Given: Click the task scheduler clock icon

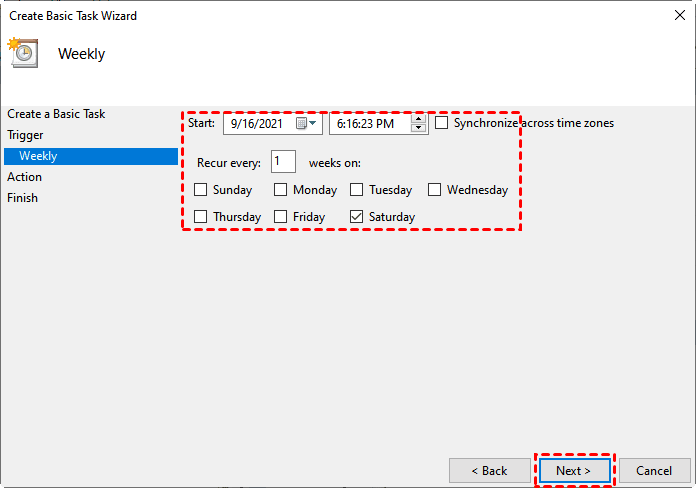Looking at the screenshot, I should coord(23,53).
